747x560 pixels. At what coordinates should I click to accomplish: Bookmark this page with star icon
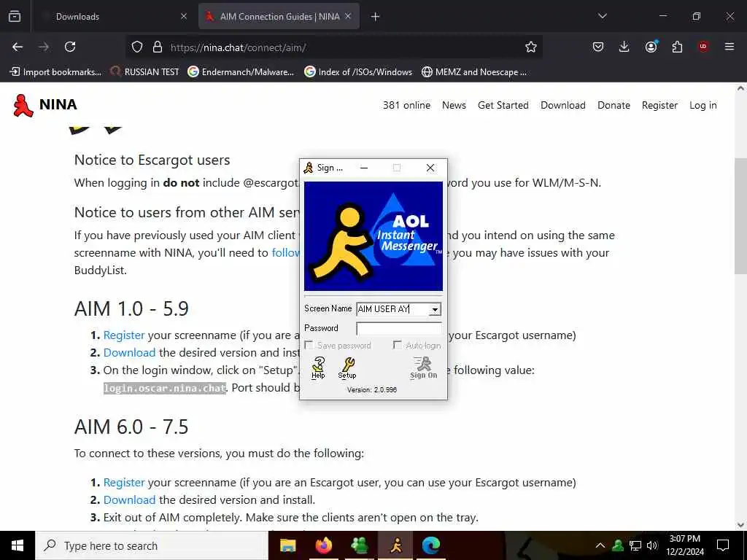click(531, 47)
